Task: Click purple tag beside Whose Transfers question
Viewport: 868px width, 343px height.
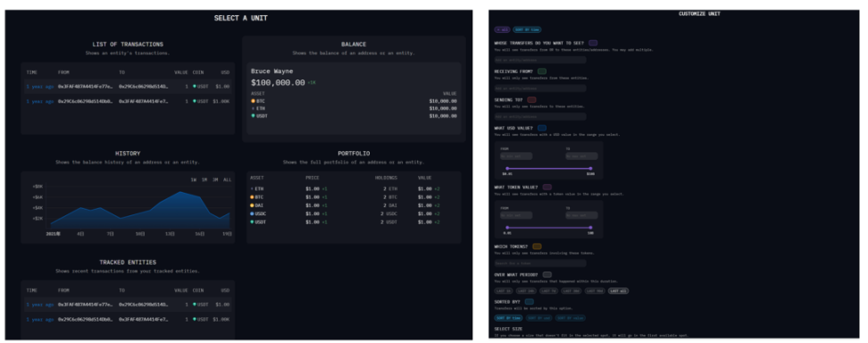Action: tap(593, 43)
